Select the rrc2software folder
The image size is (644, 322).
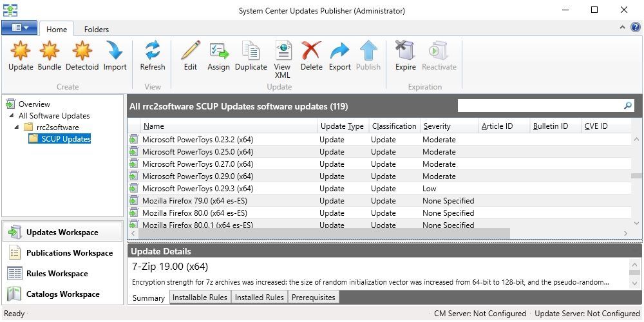pos(57,128)
